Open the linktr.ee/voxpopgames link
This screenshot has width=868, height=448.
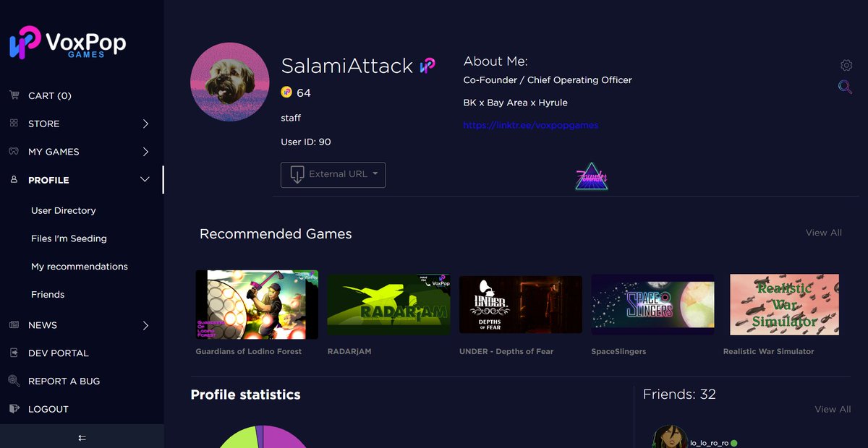pyautogui.click(x=530, y=125)
